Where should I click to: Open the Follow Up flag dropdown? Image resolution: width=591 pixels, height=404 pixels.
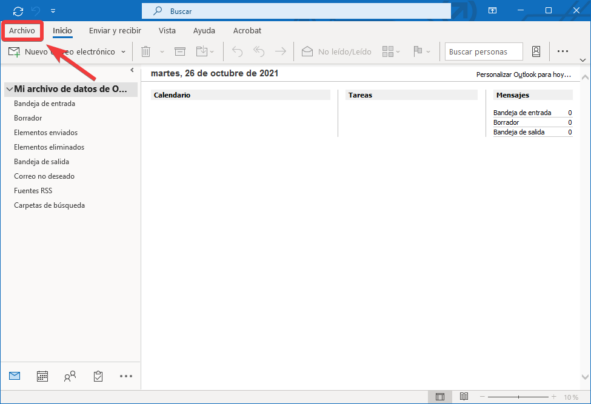pos(421,51)
